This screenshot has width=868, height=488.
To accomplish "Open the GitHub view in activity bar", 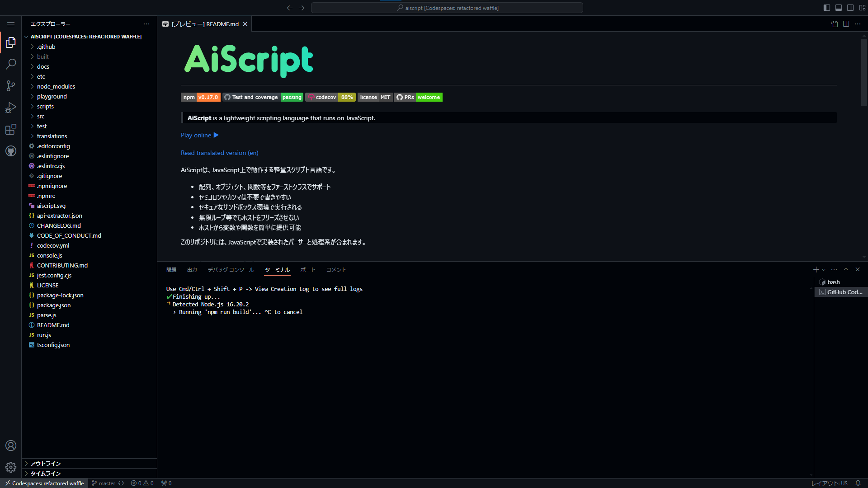I will [11, 151].
